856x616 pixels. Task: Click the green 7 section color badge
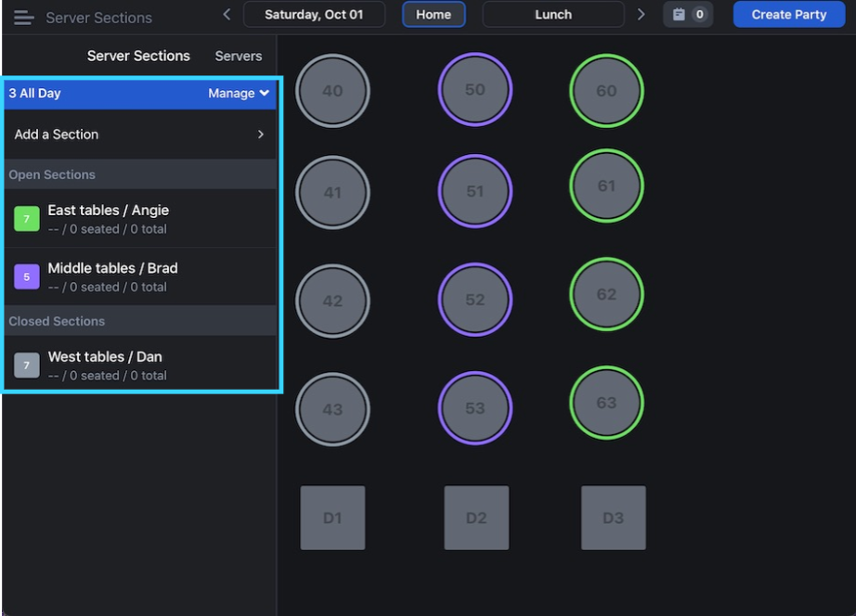[x=27, y=219]
